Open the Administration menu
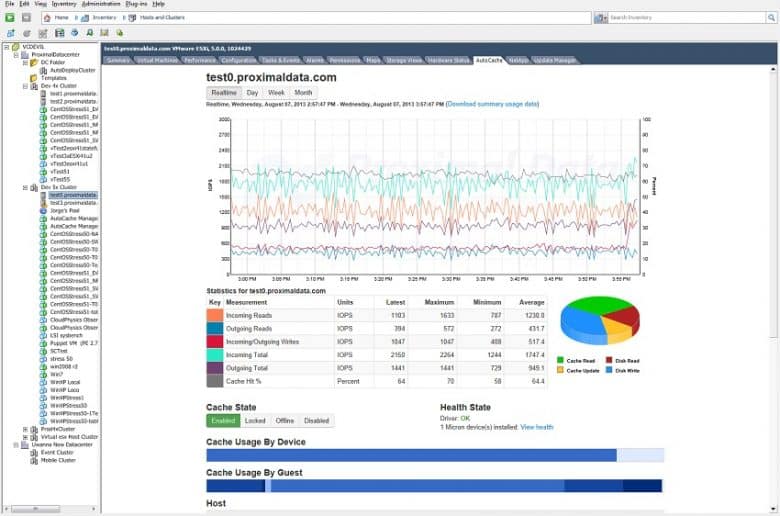Screen dimensions: 780x516 (x=101, y=3)
